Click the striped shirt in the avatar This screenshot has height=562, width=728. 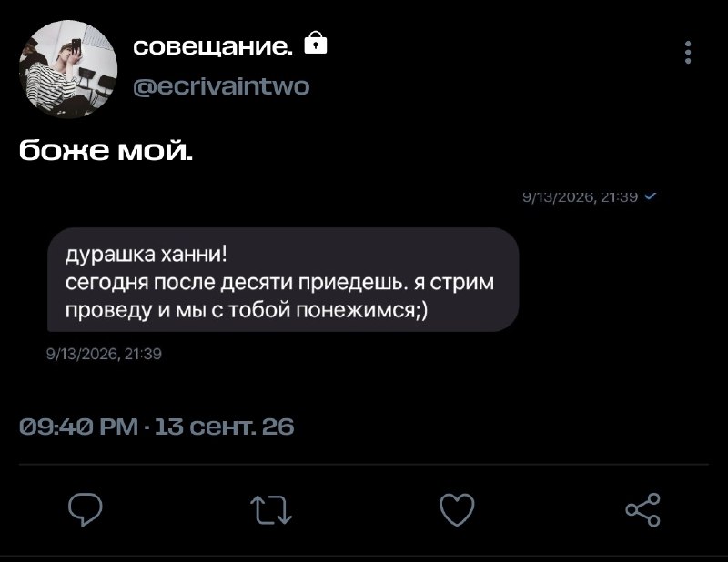tap(46, 87)
